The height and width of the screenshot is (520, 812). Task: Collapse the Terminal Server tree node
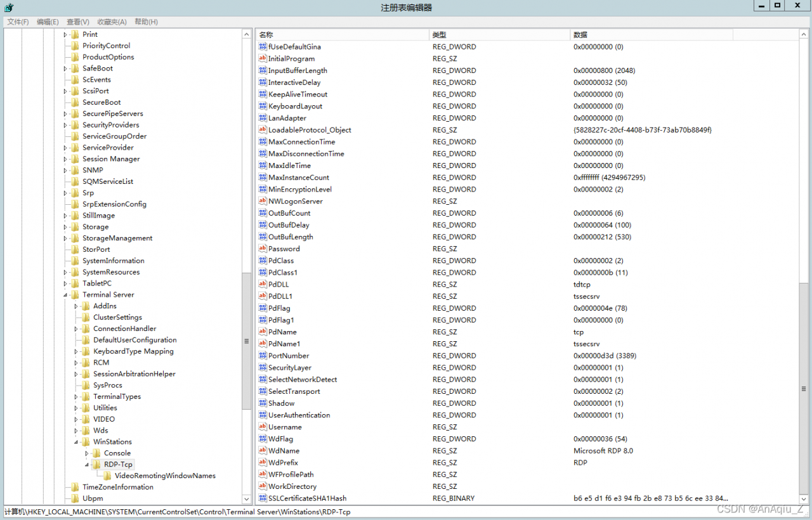click(x=65, y=295)
